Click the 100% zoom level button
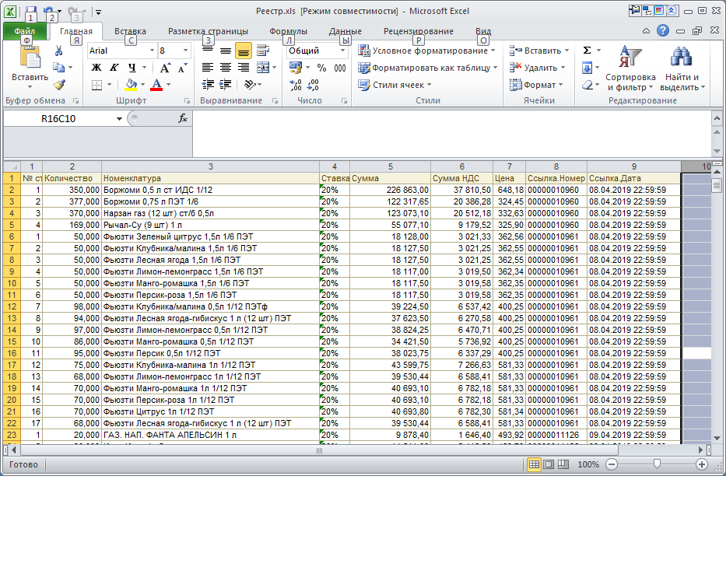Viewport: 726px width, 588px height. point(588,464)
